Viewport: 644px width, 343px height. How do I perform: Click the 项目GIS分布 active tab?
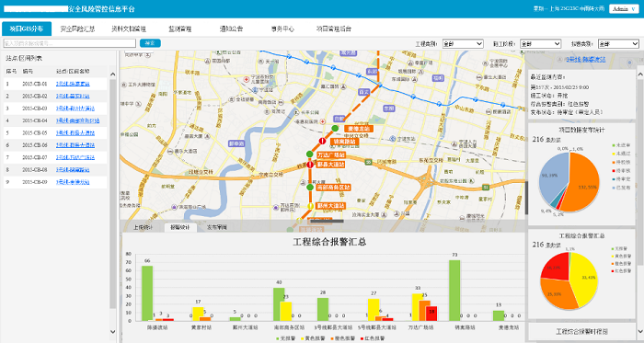point(27,29)
